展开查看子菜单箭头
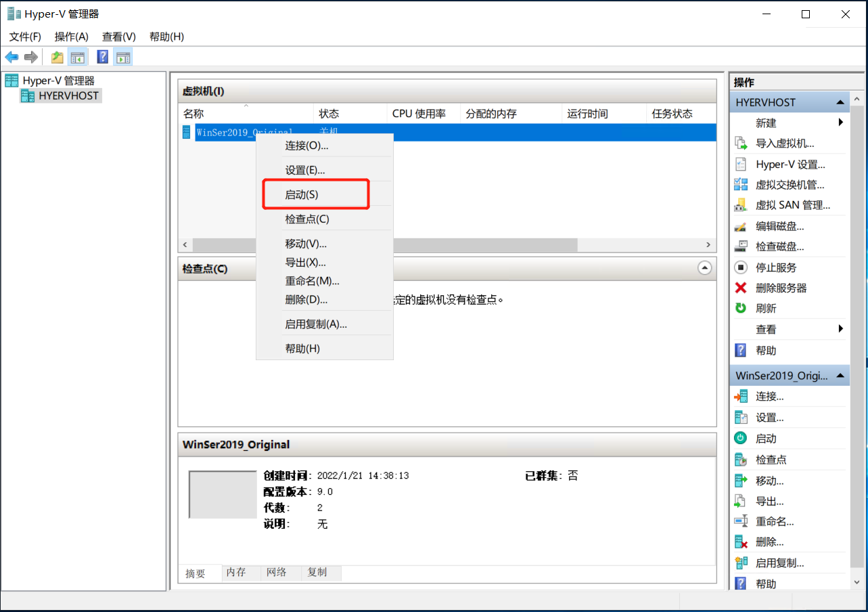 tap(841, 329)
